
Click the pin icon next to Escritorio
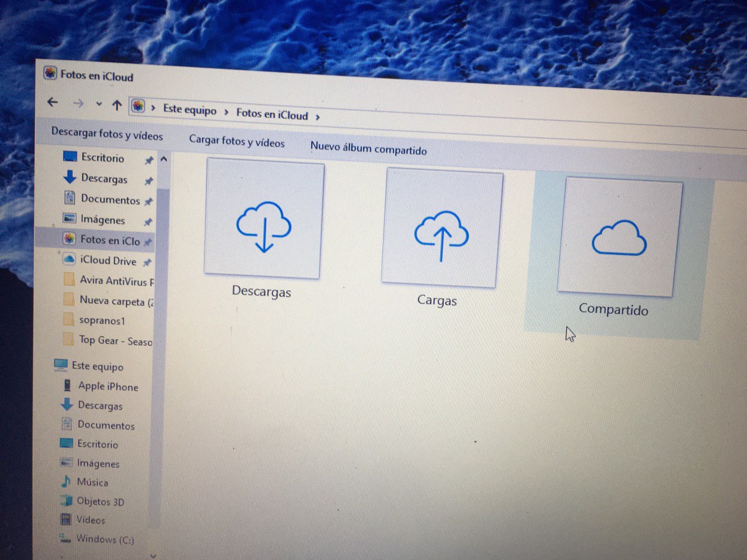pyautogui.click(x=149, y=160)
